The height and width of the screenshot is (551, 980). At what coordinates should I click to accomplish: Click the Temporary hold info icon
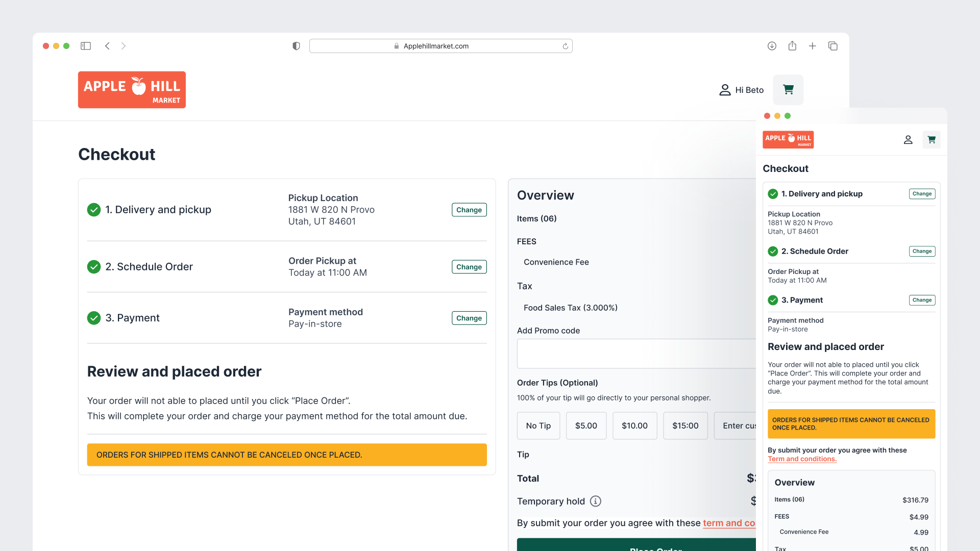tap(596, 501)
